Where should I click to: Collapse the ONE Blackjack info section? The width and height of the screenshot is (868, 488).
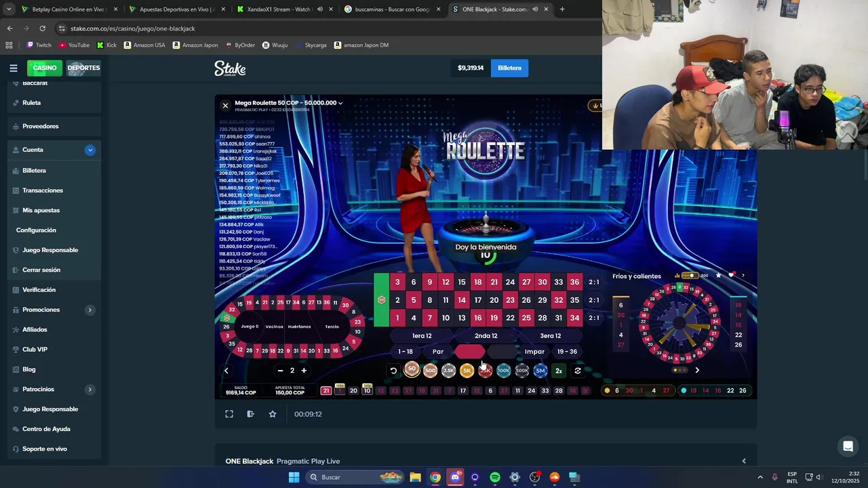(743, 461)
